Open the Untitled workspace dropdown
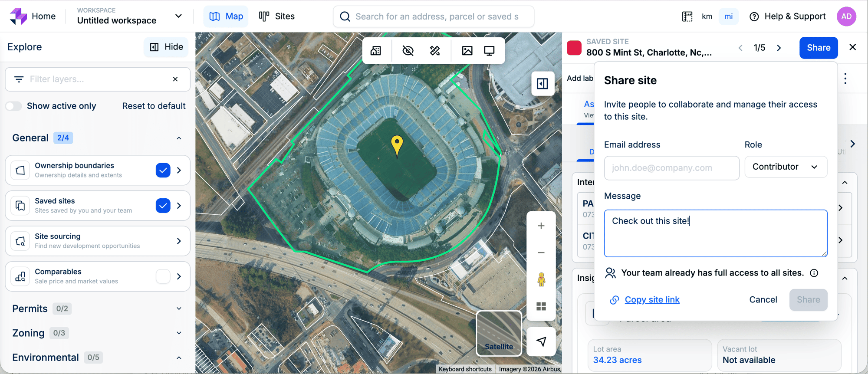Image resolution: width=868 pixels, height=374 pixels. 129,16
